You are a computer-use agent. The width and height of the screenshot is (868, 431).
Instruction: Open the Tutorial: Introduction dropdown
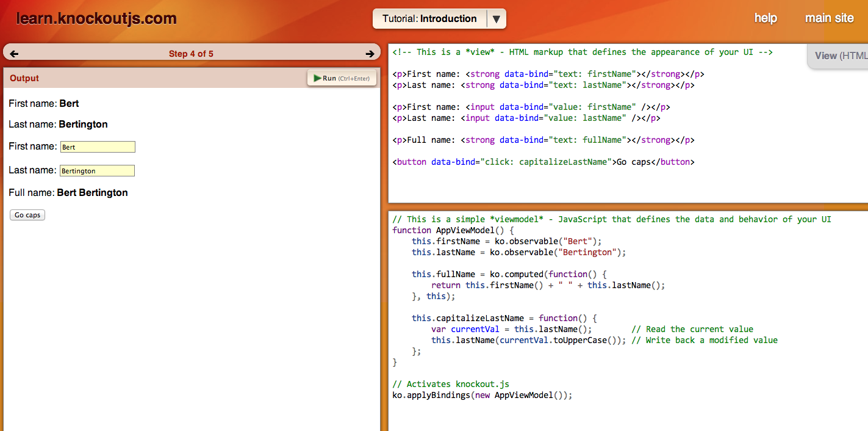click(x=439, y=19)
